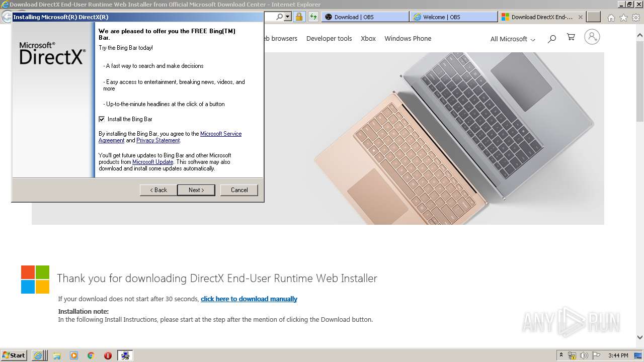644x362 pixels.
Task: Launch Windows Media Player from taskbar
Action: coord(74,355)
